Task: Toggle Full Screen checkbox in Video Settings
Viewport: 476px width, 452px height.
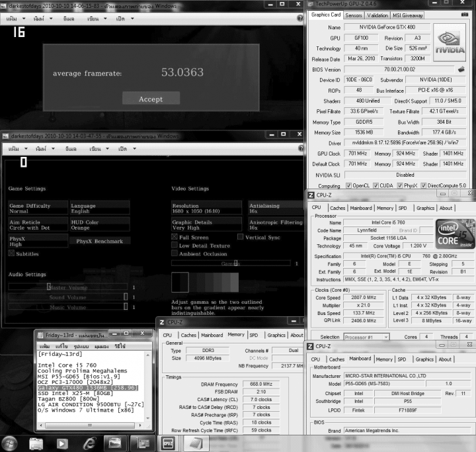Action: click(175, 237)
